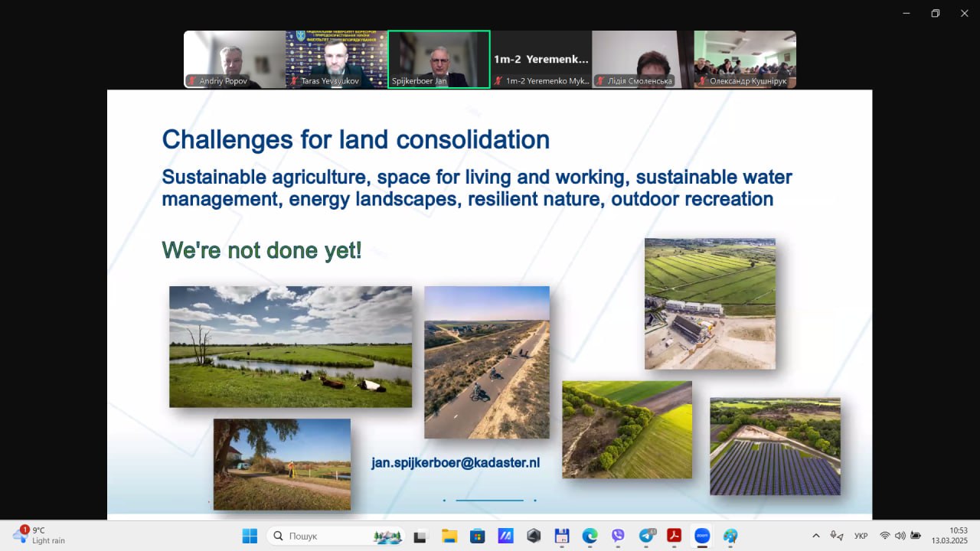This screenshot has height=551, width=980.
Task: Click the green text We're not done yet!
Action: pos(262,250)
